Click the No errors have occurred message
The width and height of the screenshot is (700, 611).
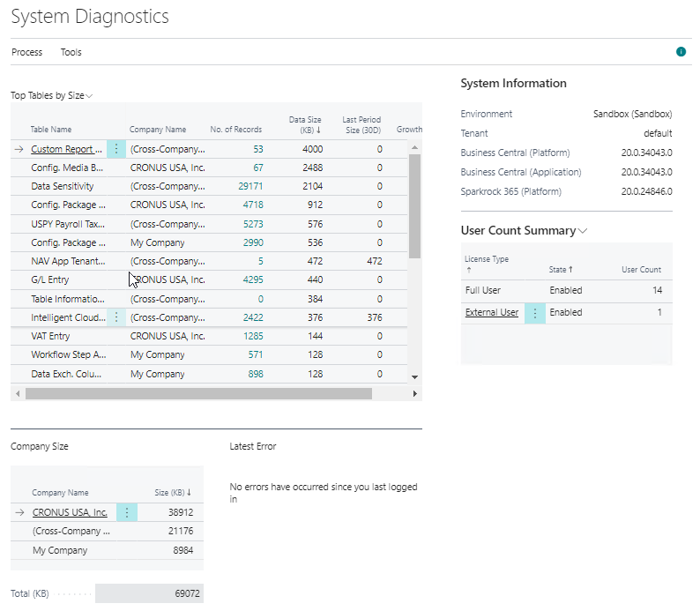coord(324,493)
